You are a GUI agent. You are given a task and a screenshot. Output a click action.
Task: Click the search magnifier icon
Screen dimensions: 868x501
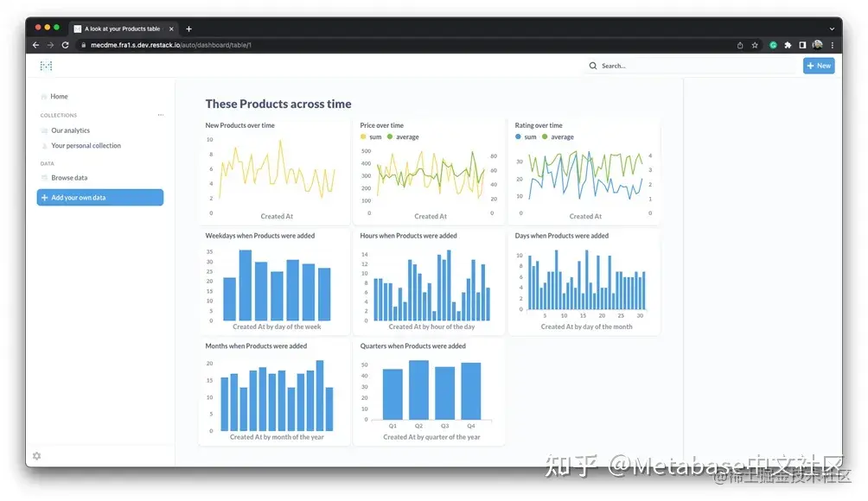(x=593, y=66)
